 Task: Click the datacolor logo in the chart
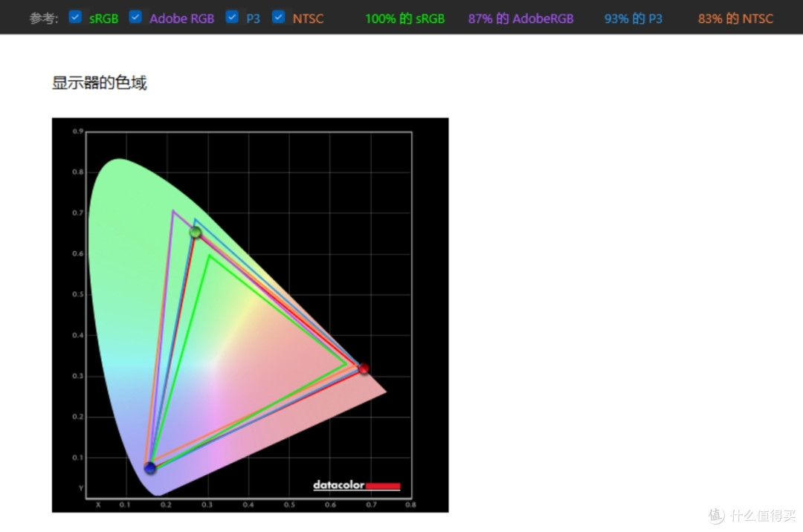click(x=356, y=485)
